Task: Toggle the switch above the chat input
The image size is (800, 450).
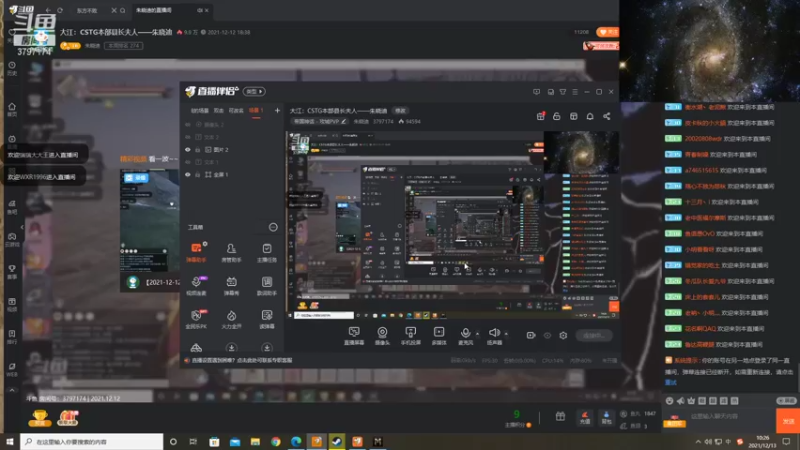Action: pos(786,401)
